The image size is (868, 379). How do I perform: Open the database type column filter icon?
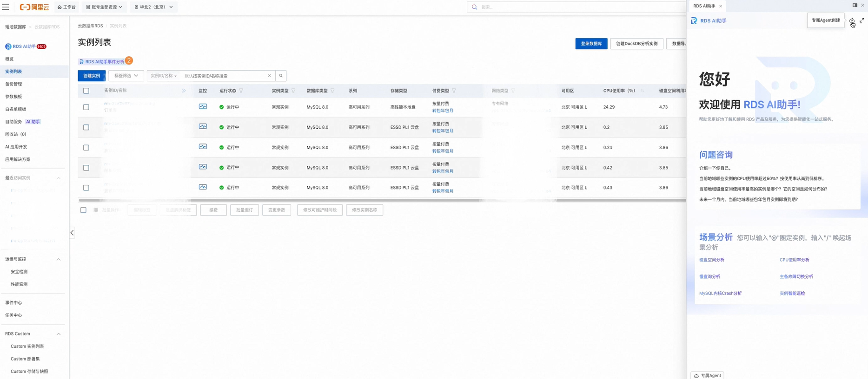(332, 91)
